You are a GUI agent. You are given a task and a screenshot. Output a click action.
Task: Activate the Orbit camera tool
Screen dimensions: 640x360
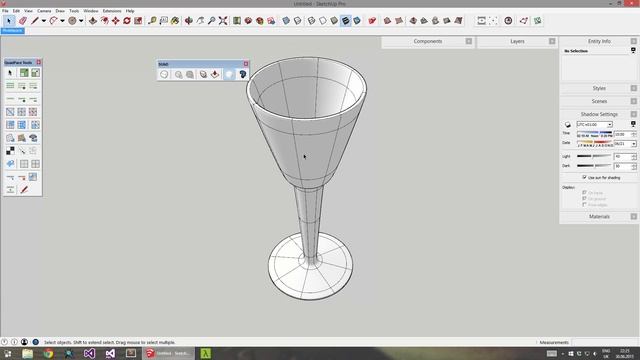[x=189, y=20]
